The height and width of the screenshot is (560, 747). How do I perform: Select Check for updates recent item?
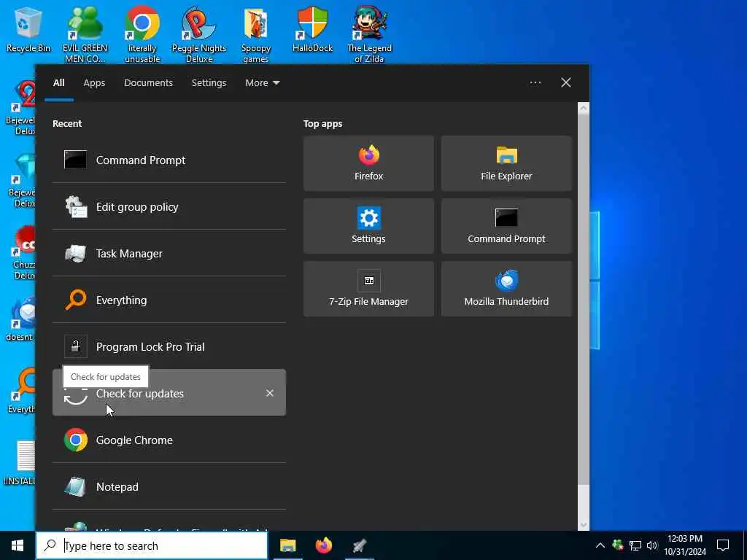point(169,393)
